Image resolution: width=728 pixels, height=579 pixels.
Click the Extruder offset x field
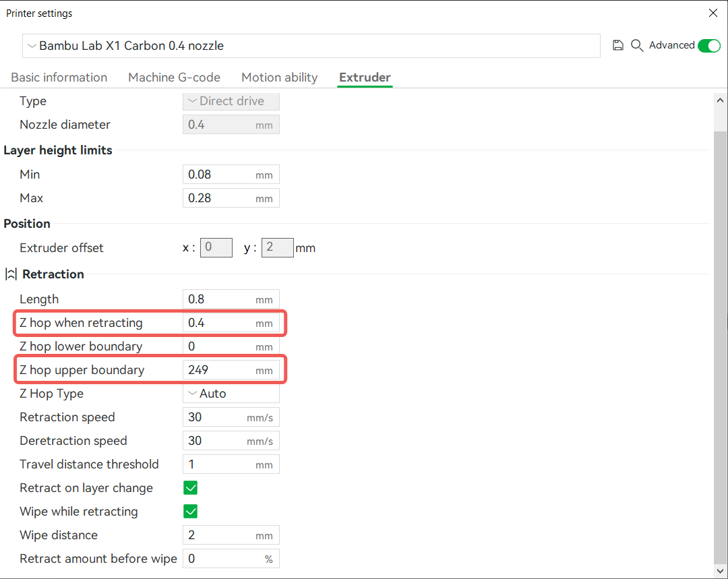(216, 247)
